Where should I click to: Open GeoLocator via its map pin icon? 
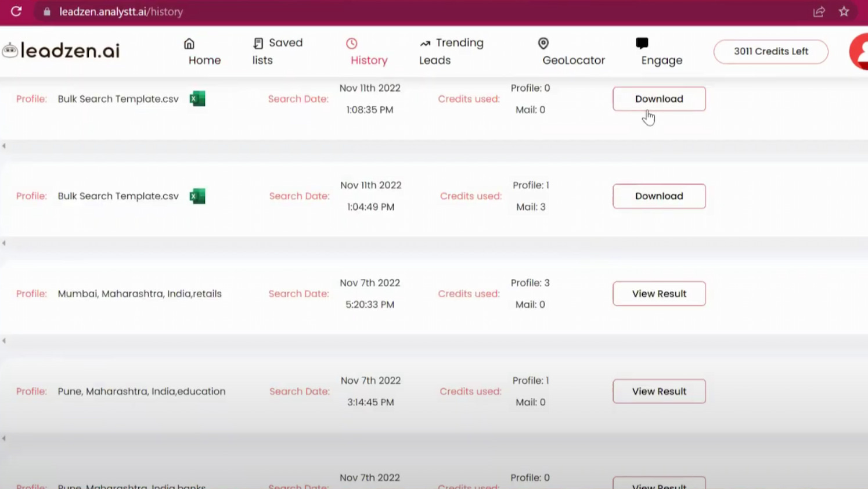pyautogui.click(x=543, y=43)
